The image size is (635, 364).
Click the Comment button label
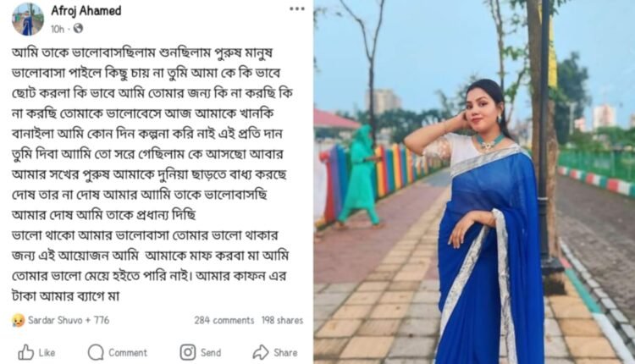[x=128, y=353]
